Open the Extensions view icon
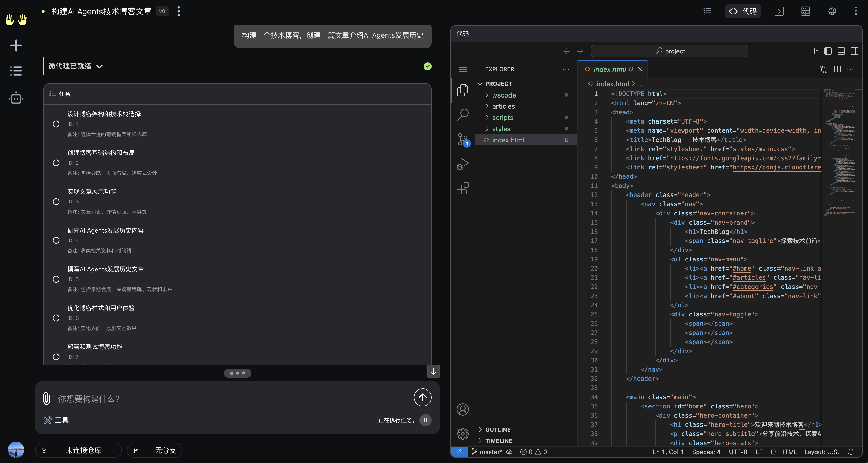Viewport: 868px width, 463px height. point(463,189)
